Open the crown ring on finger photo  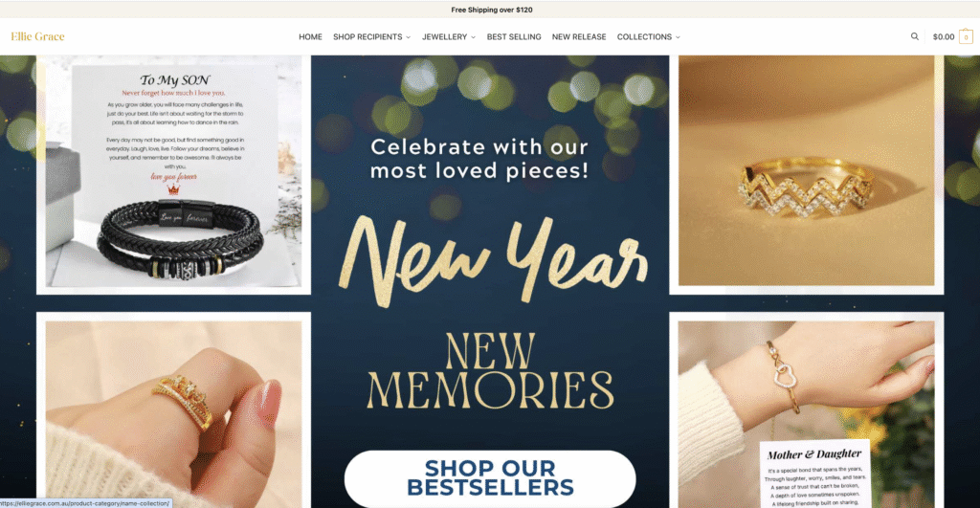(174, 412)
